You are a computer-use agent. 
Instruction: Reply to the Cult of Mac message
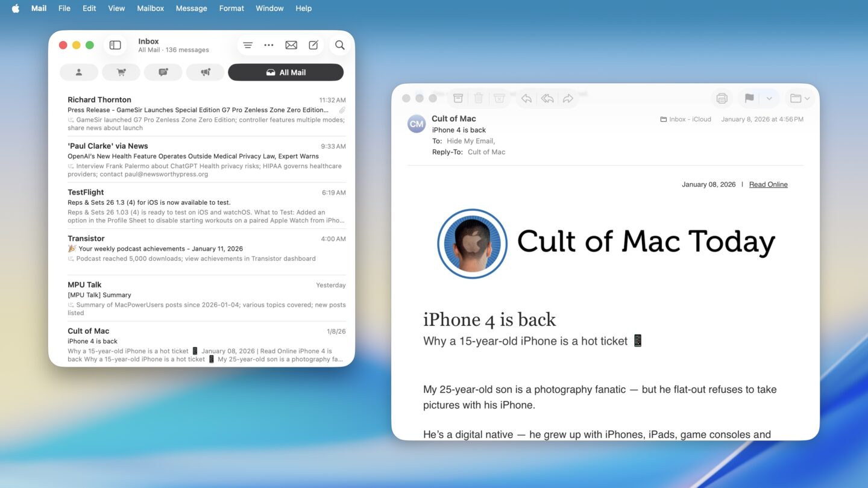coord(526,98)
